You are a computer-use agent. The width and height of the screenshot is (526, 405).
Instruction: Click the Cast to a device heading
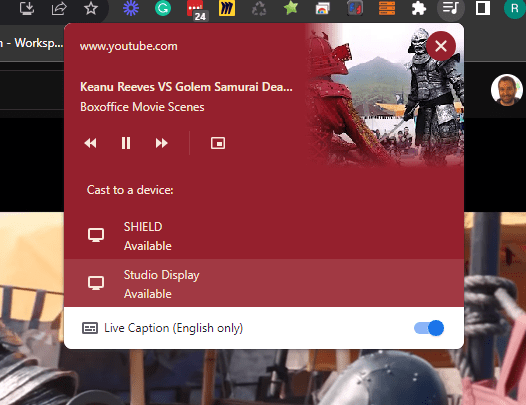pyautogui.click(x=130, y=190)
